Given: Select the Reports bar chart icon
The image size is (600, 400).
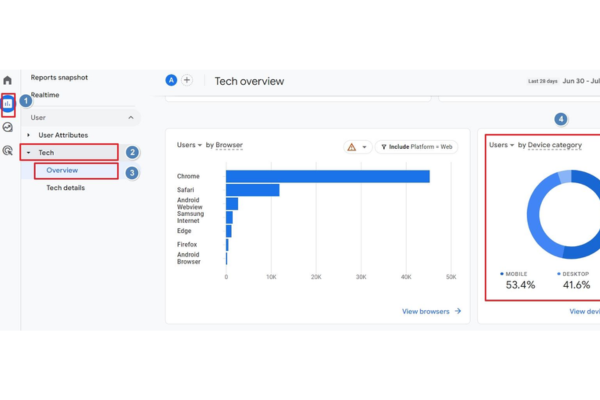Looking at the screenshot, I should 8,104.
